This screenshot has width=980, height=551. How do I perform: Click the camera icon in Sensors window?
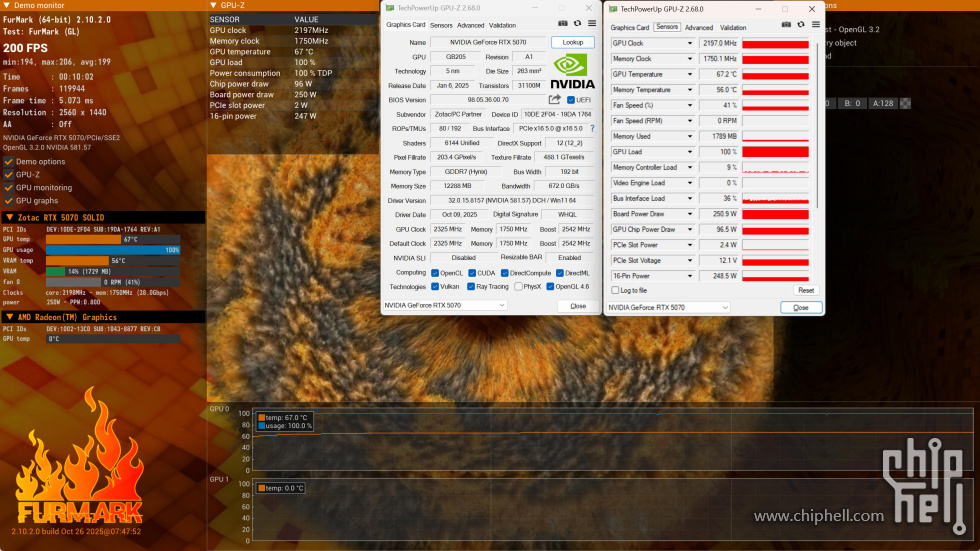coord(787,25)
